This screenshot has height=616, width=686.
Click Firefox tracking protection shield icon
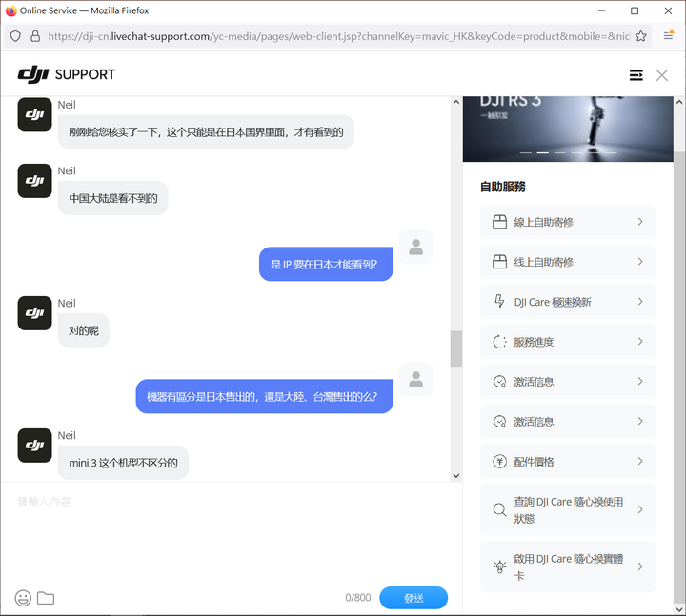[15, 36]
